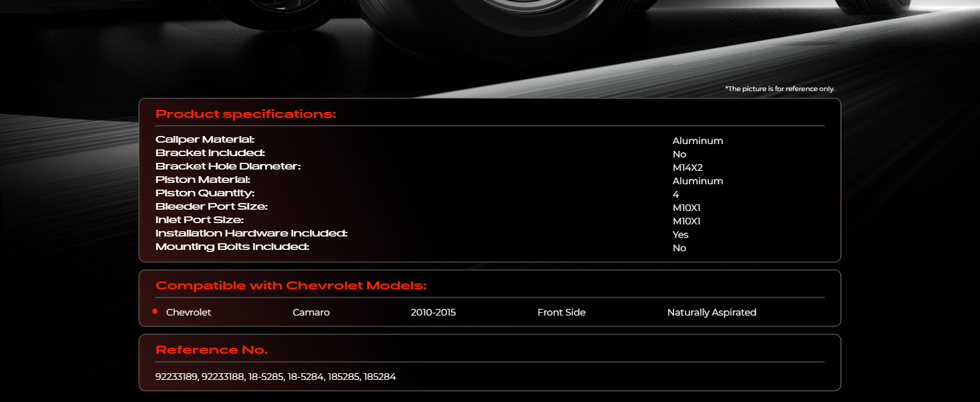Click the "Bracket Included:" label
Viewport: 980px width, 402px height.
pos(210,153)
